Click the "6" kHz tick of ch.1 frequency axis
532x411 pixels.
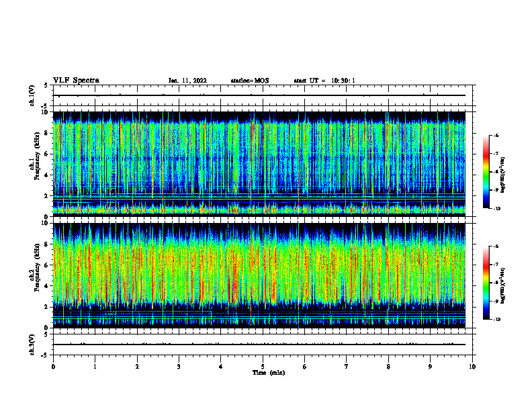tap(47, 154)
